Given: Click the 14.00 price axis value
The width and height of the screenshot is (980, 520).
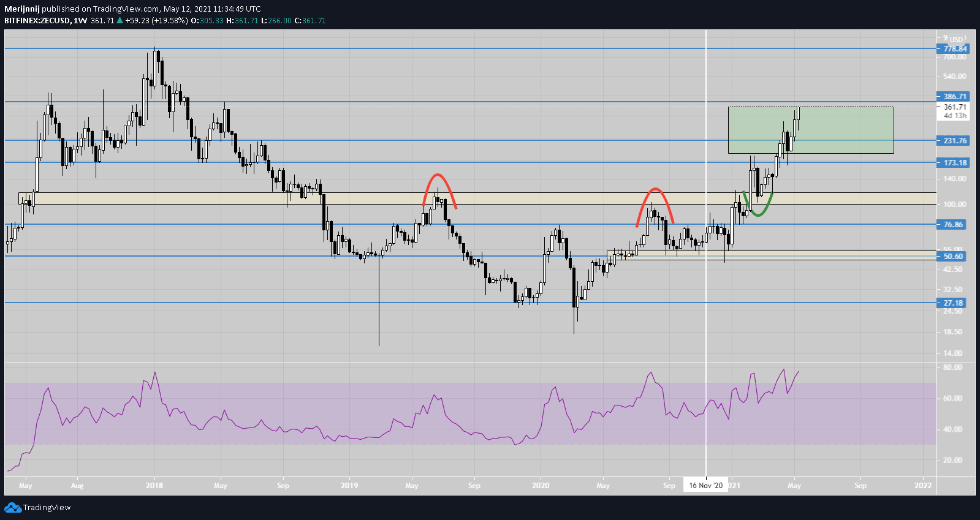Looking at the screenshot, I should tap(953, 353).
